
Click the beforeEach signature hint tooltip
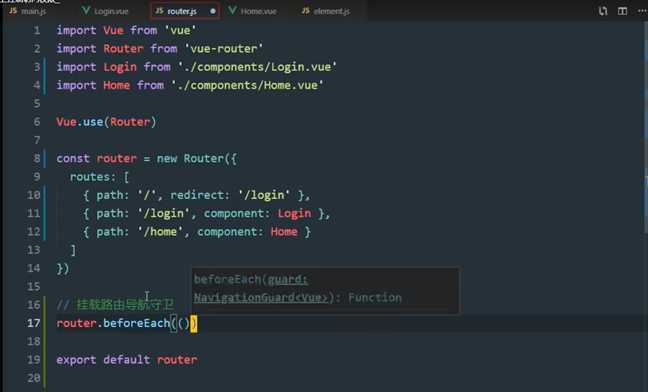pyautogui.click(x=325, y=290)
